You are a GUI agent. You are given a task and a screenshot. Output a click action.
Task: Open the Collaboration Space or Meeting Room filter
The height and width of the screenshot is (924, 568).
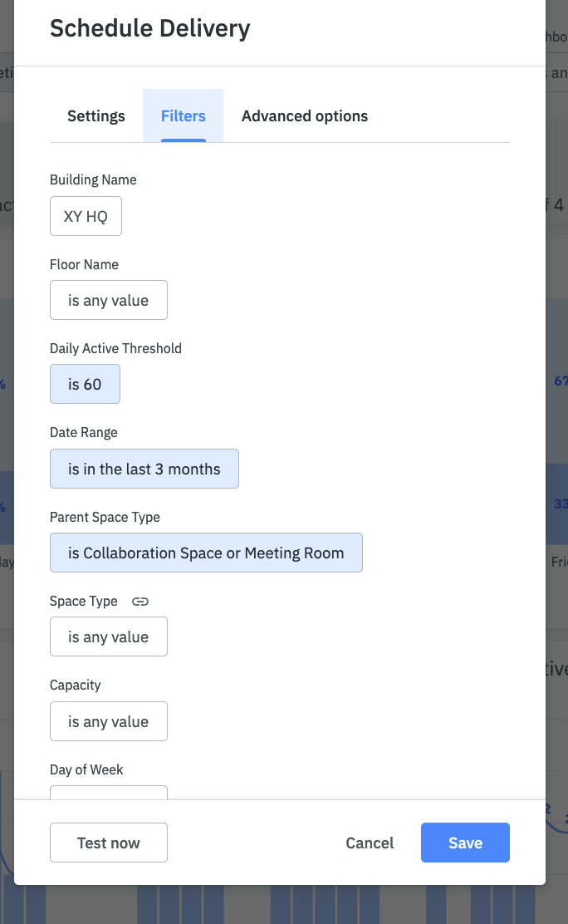[x=206, y=553]
